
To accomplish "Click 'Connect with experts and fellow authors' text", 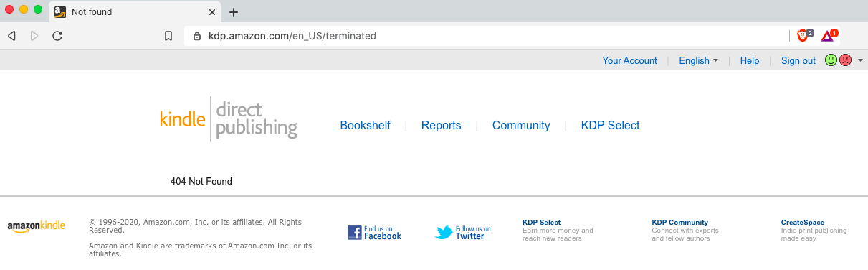I will click(x=685, y=234).
